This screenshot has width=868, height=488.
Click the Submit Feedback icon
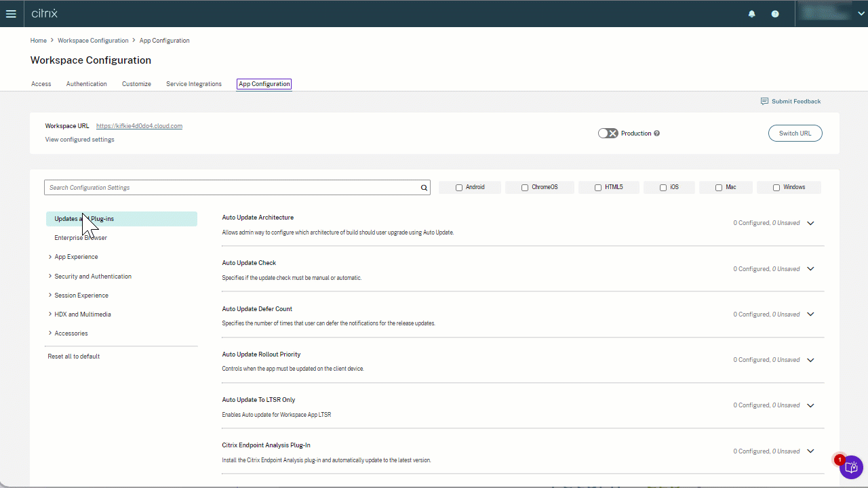pos(764,102)
